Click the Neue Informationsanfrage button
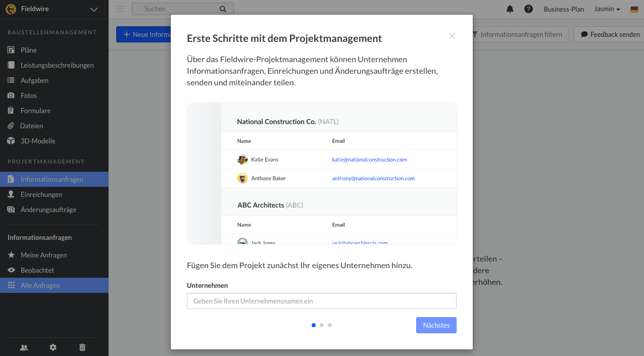 (143, 34)
